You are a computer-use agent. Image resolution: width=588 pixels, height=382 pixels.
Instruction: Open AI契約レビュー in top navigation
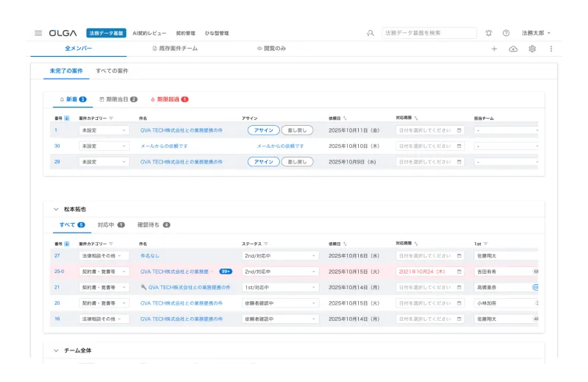pos(150,33)
